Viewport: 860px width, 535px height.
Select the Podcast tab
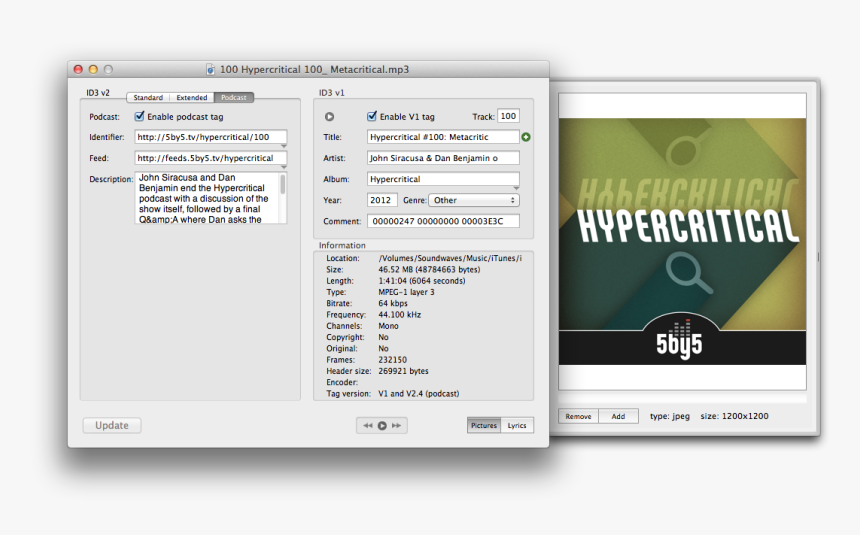click(x=234, y=98)
